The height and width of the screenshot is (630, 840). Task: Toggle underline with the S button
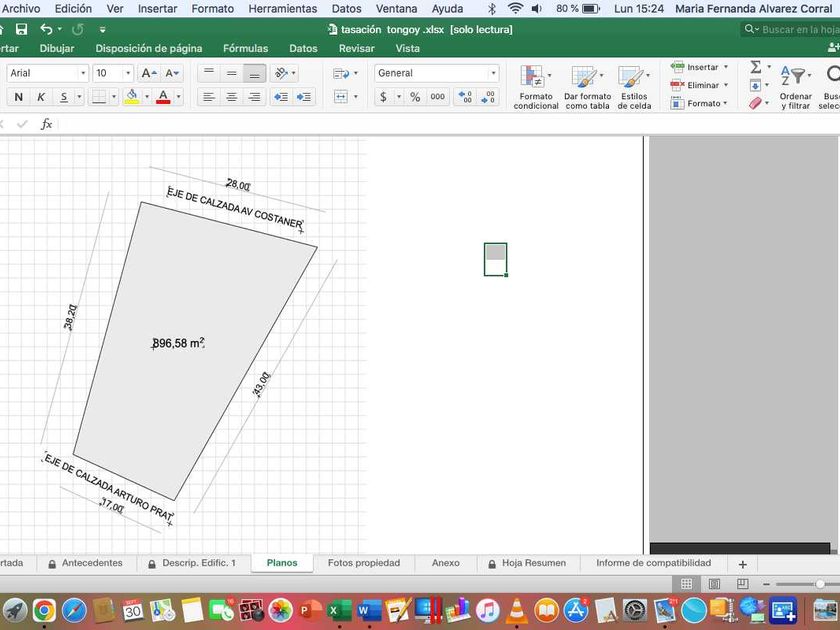64,97
